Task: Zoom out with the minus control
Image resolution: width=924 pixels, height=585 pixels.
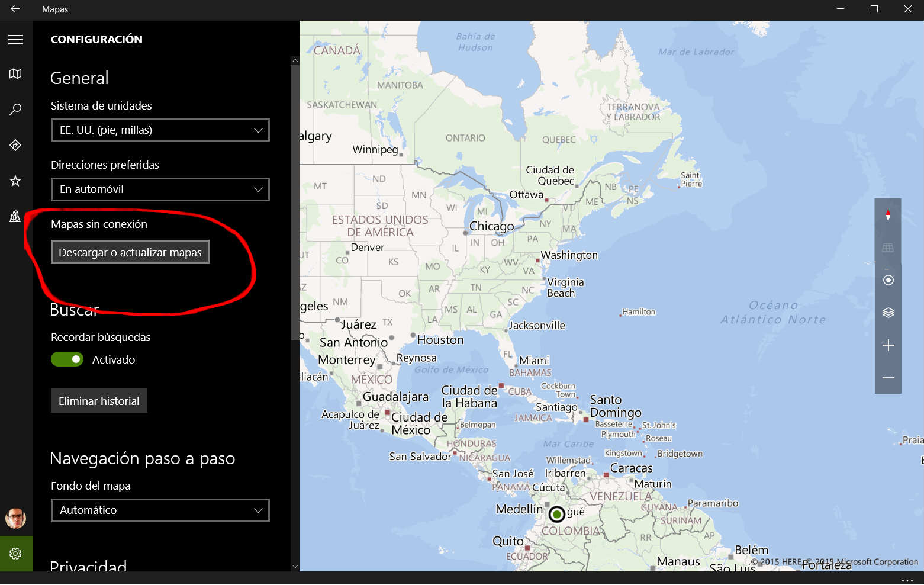Action: point(888,378)
